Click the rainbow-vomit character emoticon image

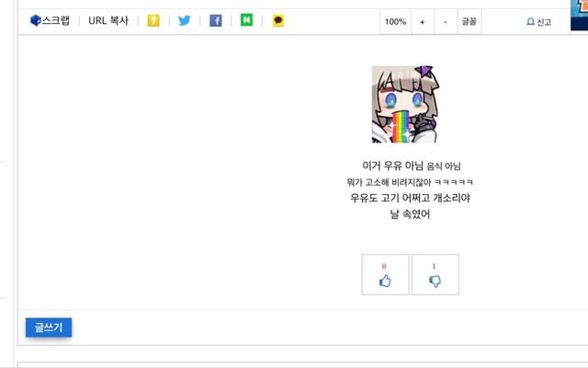tap(405, 104)
